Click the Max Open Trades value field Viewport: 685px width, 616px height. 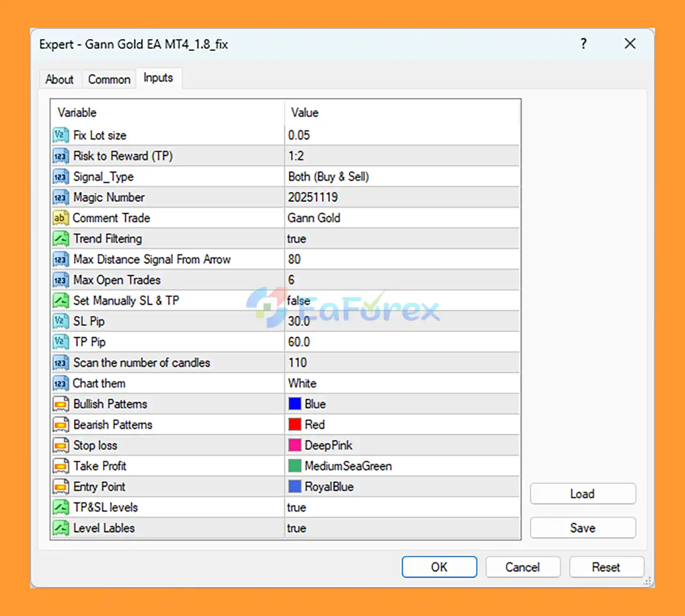401,280
